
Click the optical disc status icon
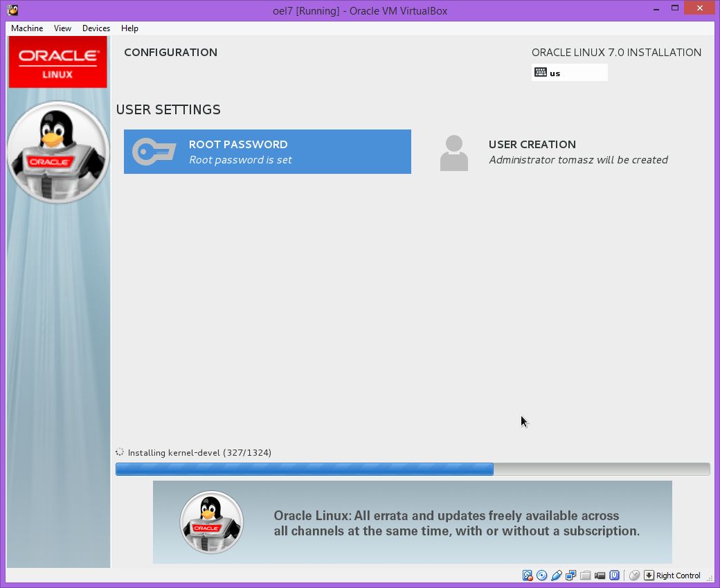point(542,575)
